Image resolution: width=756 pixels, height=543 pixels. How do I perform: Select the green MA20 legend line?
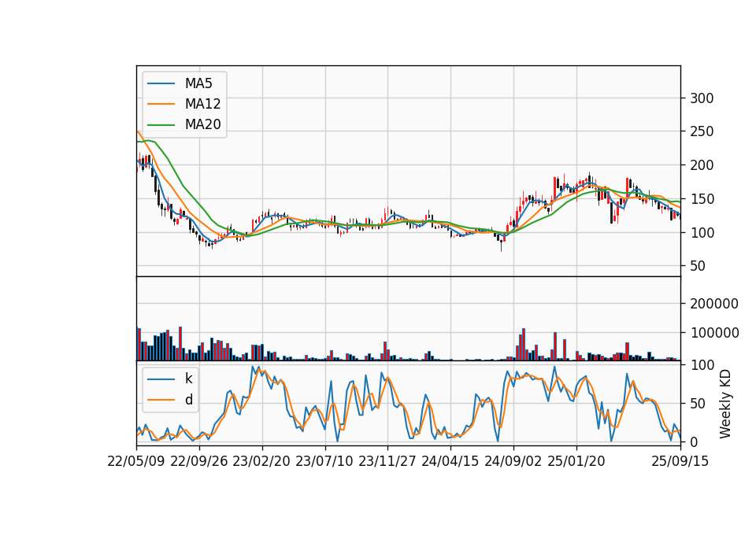point(161,125)
